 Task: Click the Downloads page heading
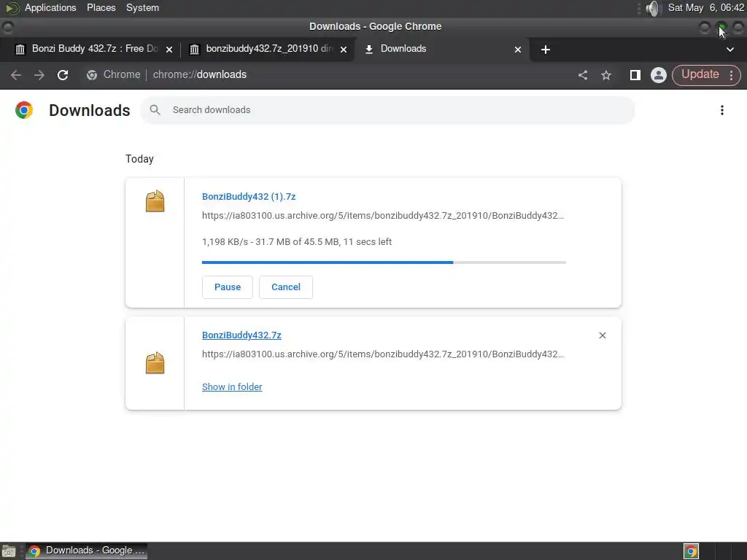(x=90, y=110)
